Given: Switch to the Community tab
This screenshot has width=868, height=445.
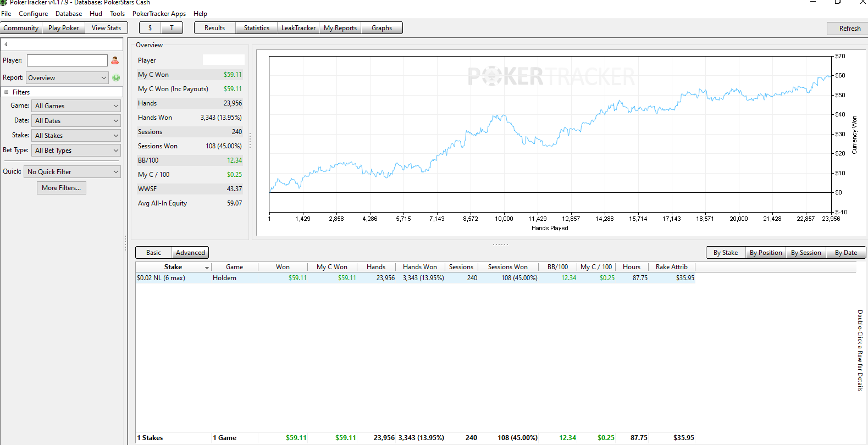Looking at the screenshot, I should (x=21, y=28).
